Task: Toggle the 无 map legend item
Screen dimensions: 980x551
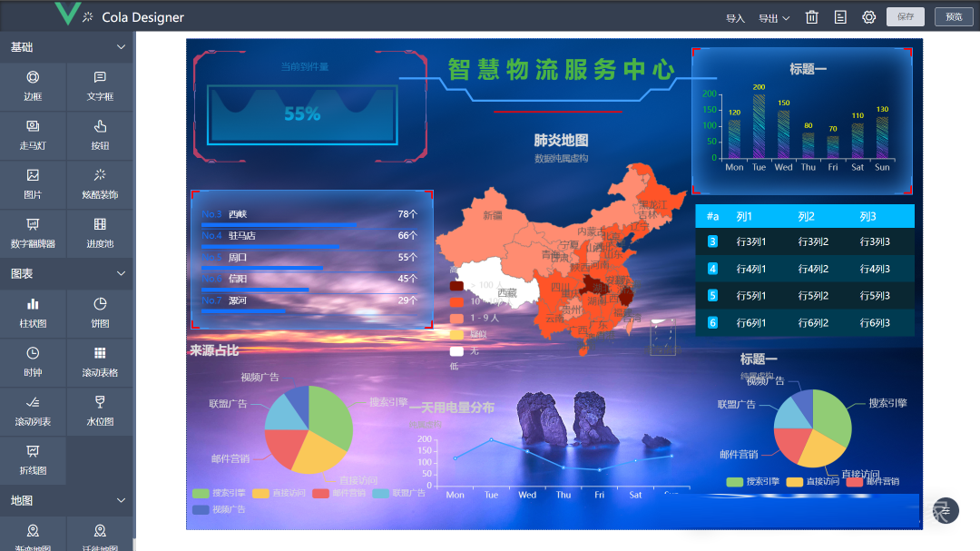Action: [x=465, y=351]
